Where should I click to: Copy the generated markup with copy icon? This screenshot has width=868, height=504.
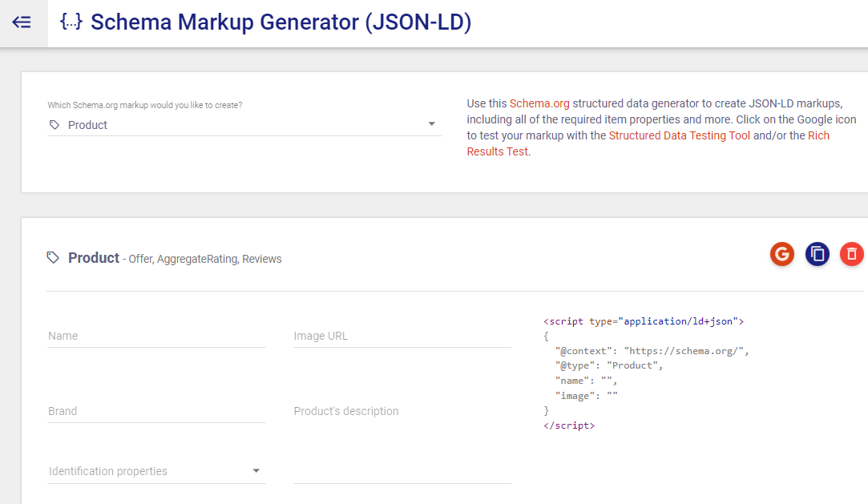pyautogui.click(x=817, y=255)
